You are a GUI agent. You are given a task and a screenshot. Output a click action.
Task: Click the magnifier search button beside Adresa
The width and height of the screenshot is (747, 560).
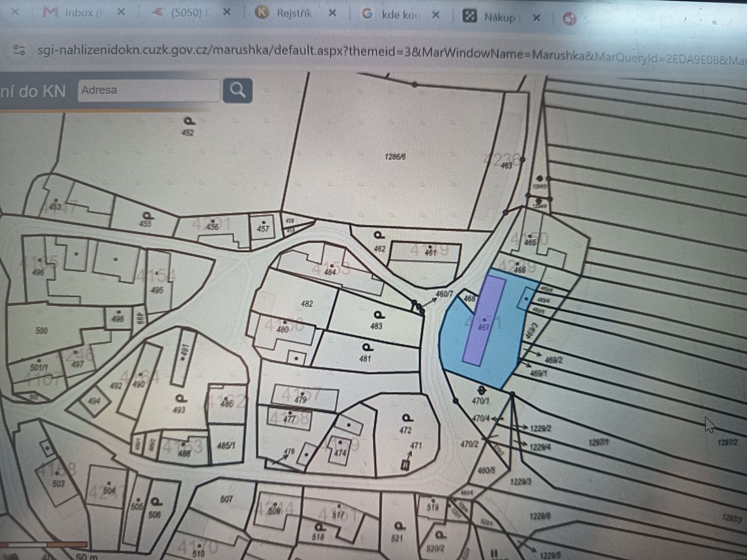237,91
